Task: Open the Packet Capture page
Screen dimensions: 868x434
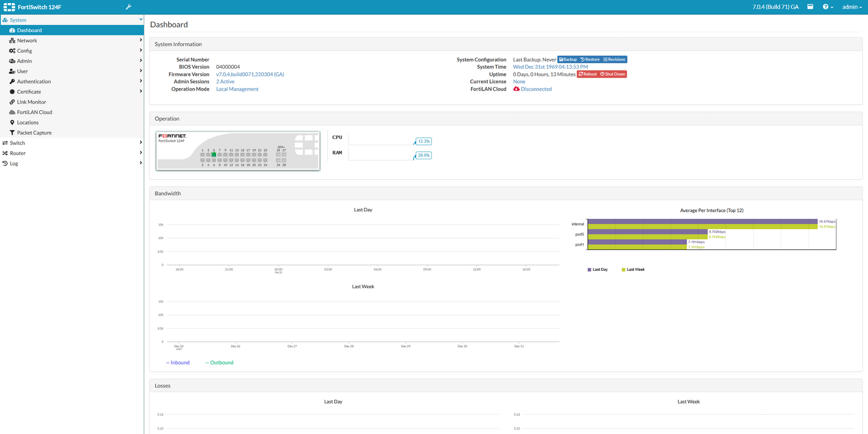Action: tap(34, 133)
